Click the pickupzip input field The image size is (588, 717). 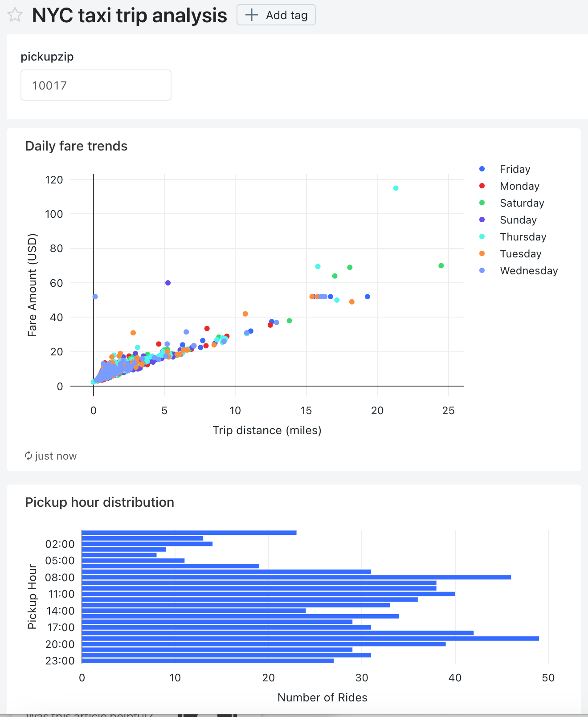(x=96, y=85)
